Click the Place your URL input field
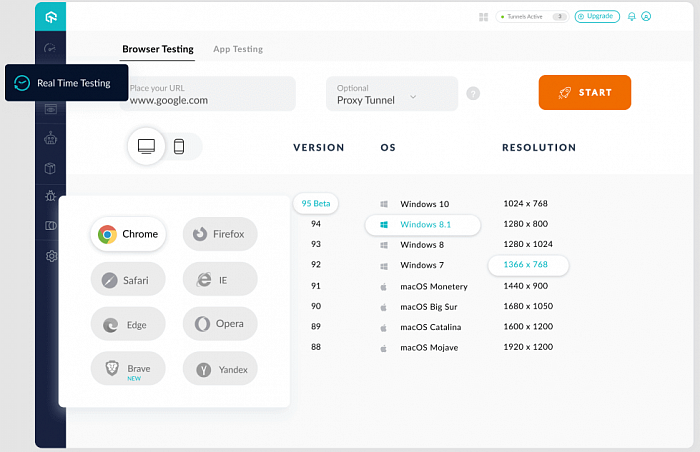 [x=208, y=94]
